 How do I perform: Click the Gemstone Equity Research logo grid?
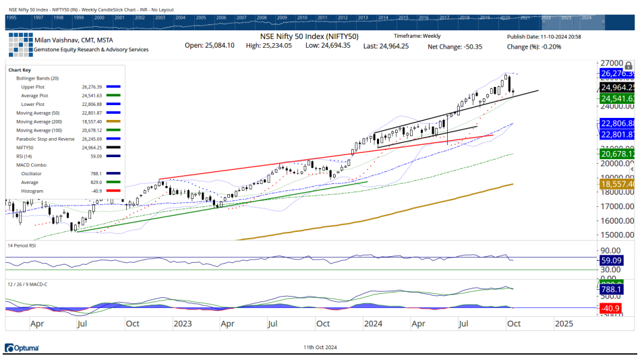pyautogui.click(x=20, y=44)
